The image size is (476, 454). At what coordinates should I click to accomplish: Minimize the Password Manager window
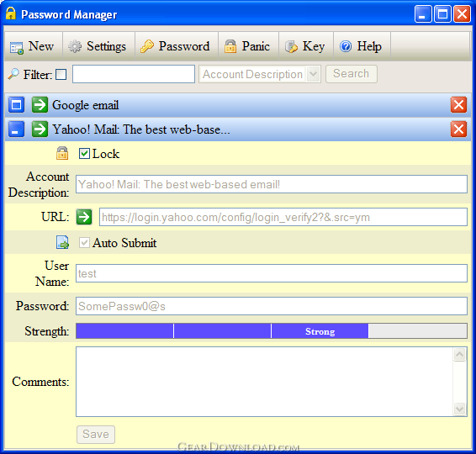423,14
